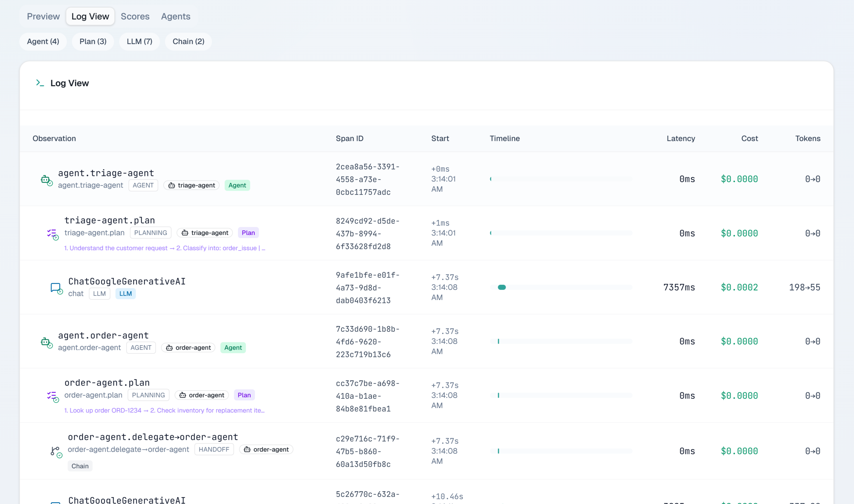The width and height of the screenshot is (854, 504).
Task: Click the triage-agent.plan checklist icon
Action: 52,234
